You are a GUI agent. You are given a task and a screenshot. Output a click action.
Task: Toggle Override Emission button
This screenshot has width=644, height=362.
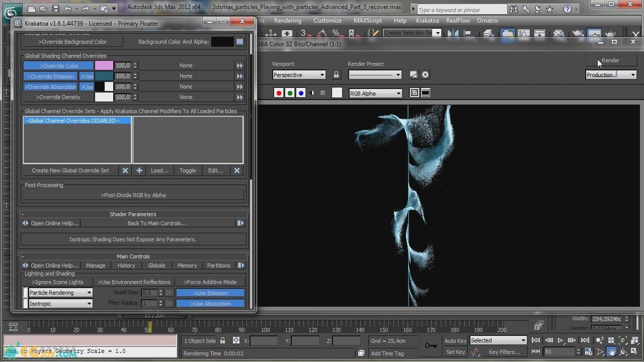[50, 76]
